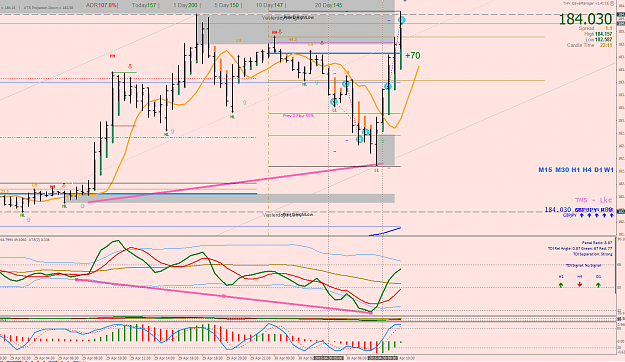Click the Spread 1.1 readout
Screen dimensions: 625x362
click(596, 29)
